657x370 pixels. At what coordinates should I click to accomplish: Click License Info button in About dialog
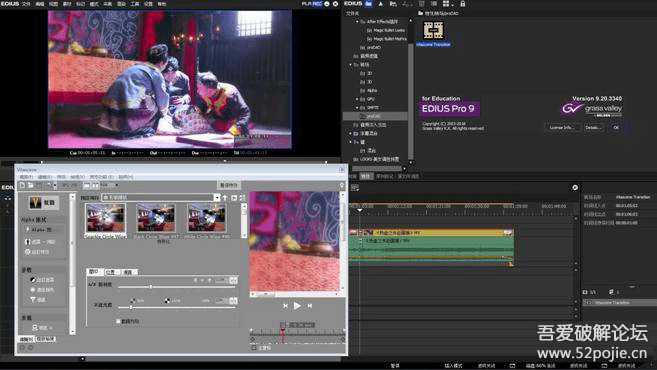click(562, 127)
